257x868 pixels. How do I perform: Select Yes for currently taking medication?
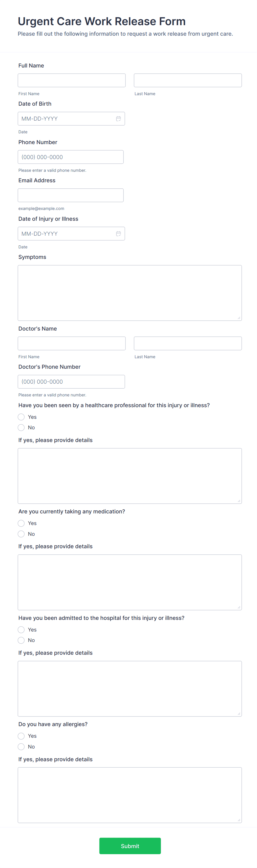(21, 523)
